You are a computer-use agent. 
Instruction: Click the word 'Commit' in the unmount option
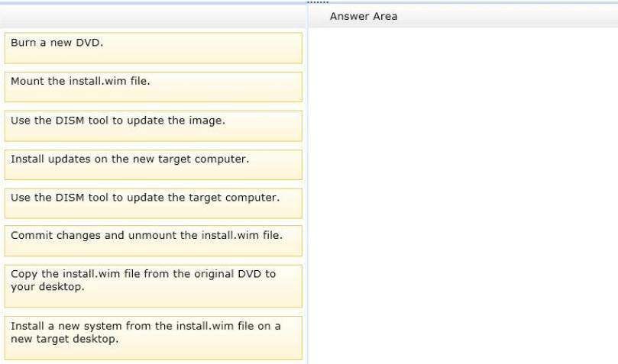click(x=32, y=235)
